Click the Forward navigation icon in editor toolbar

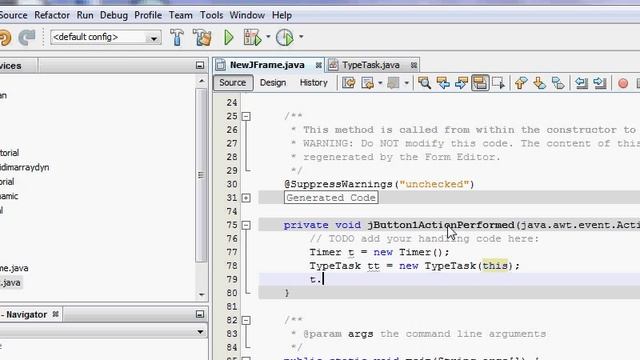coord(393,83)
